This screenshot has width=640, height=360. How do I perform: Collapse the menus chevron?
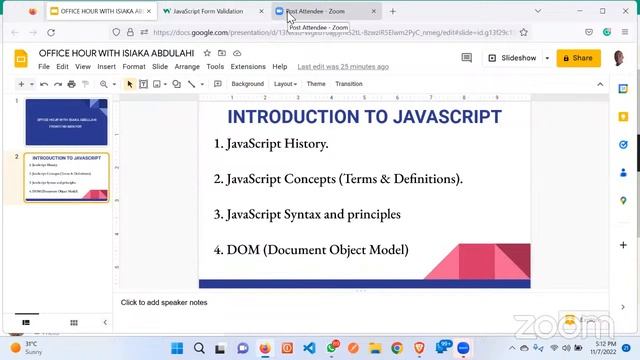[x=600, y=84]
